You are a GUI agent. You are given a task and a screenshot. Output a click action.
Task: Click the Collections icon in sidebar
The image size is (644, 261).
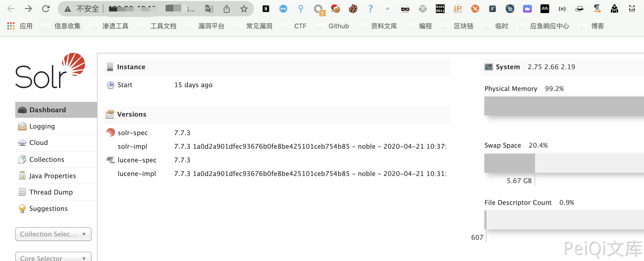(x=22, y=159)
